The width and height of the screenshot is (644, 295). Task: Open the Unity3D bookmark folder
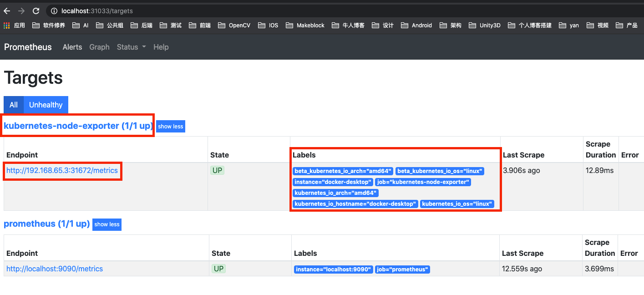point(484,25)
